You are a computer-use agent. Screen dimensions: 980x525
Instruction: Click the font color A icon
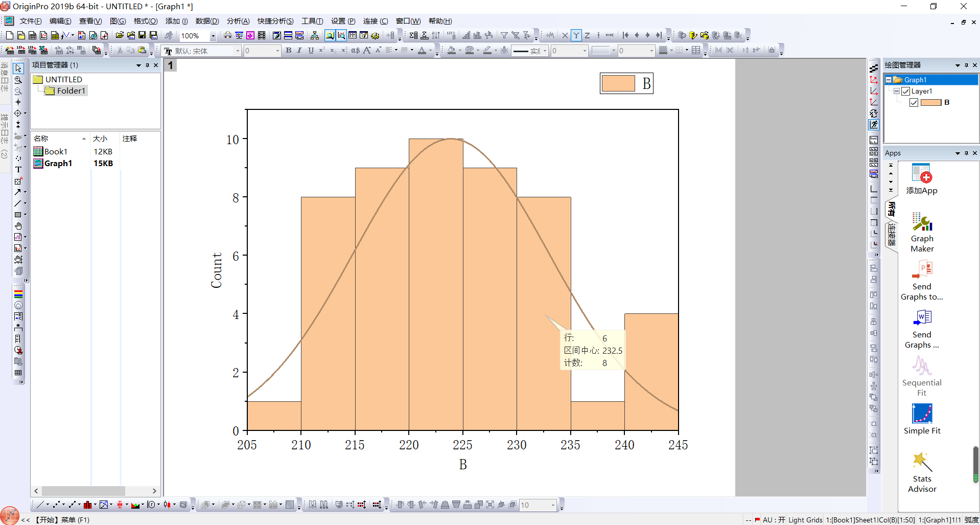422,50
